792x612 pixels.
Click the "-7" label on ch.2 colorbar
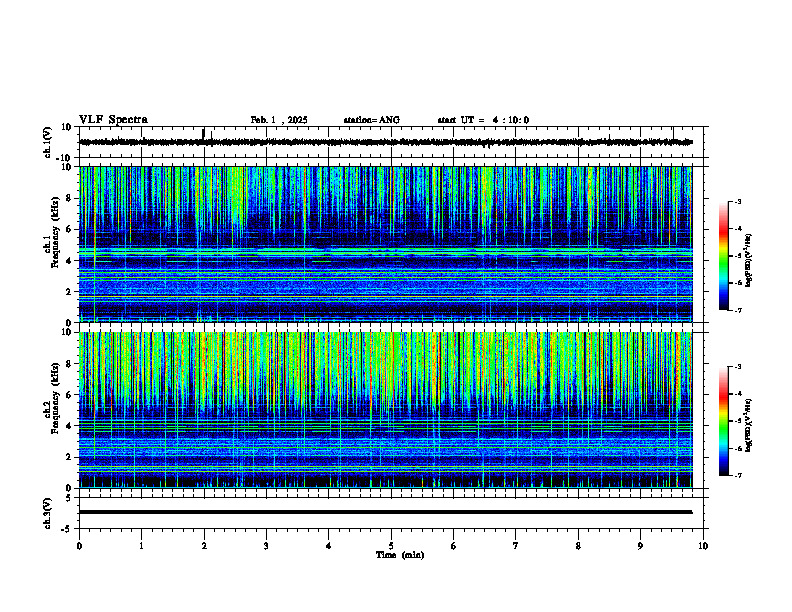pyautogui.click(x=738, y=476)
